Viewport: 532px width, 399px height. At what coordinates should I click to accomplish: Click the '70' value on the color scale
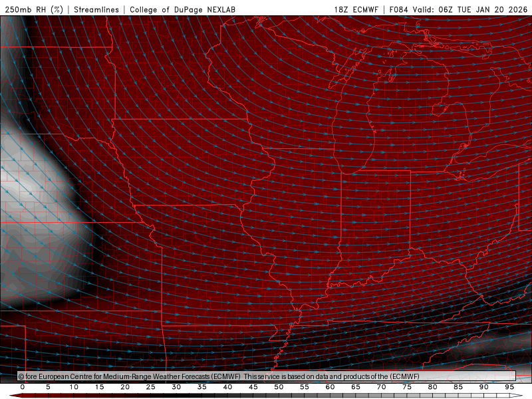point(381,387)
